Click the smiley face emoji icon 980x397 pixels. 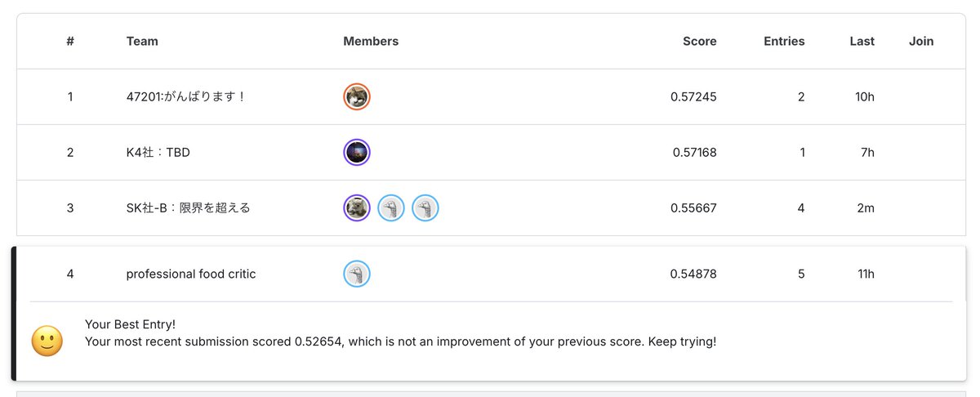click(47, 341)
